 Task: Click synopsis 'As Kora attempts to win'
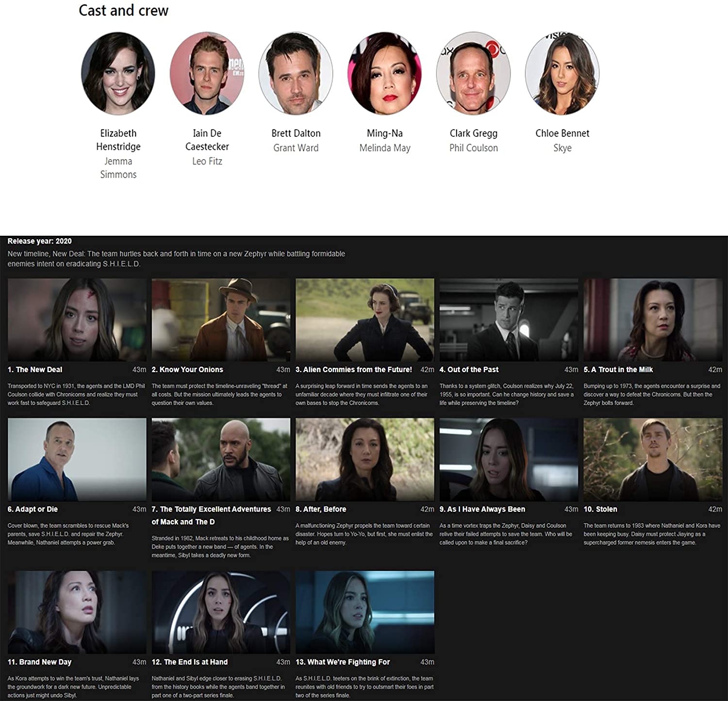[x=73, y=687]
